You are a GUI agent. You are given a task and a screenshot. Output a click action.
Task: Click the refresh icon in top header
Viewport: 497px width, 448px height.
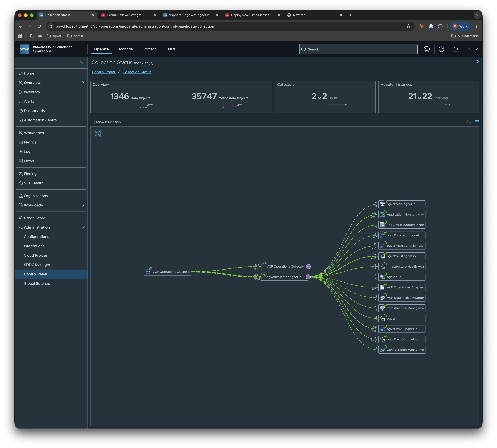click(x=441, y=49)
